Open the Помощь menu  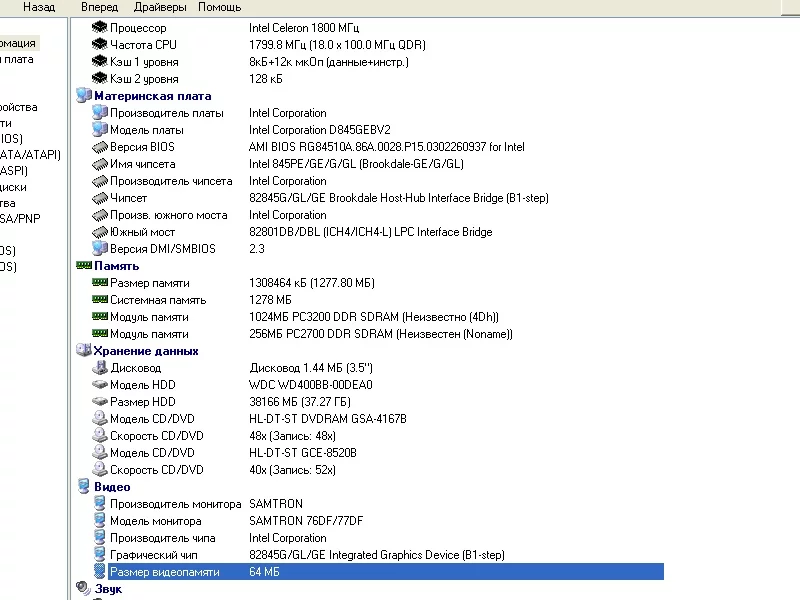[x=219, y=7]
